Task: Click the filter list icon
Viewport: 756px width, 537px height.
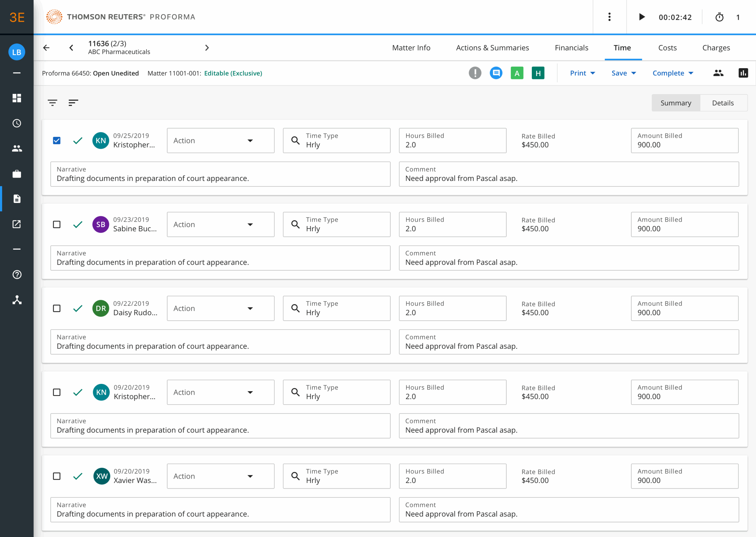Action: point(52,103)
